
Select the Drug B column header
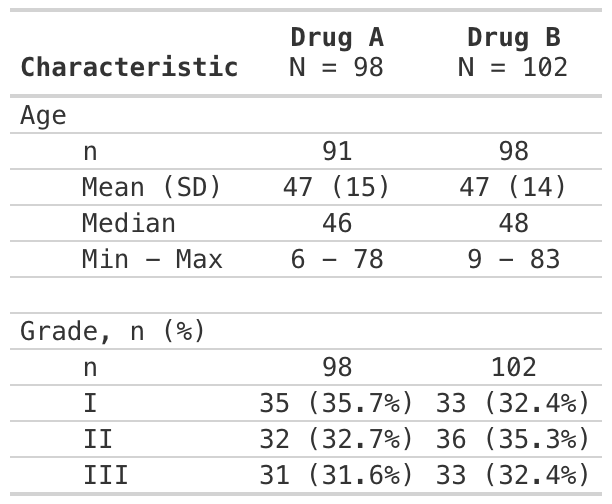coord(513,38)
